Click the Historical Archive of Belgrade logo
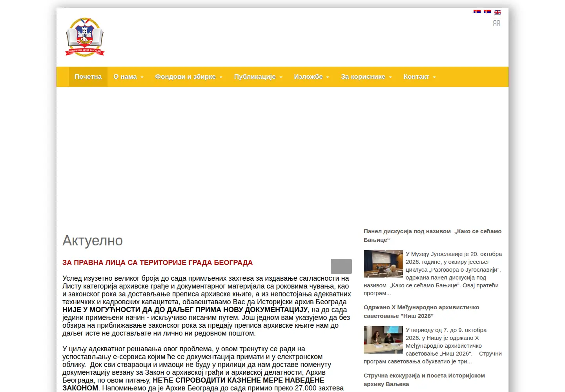Screen dimensions: 565x392 point(85,37)
